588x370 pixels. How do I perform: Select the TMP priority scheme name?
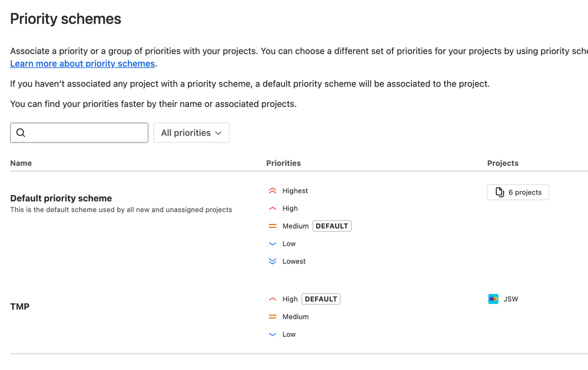tap(20, 306)
